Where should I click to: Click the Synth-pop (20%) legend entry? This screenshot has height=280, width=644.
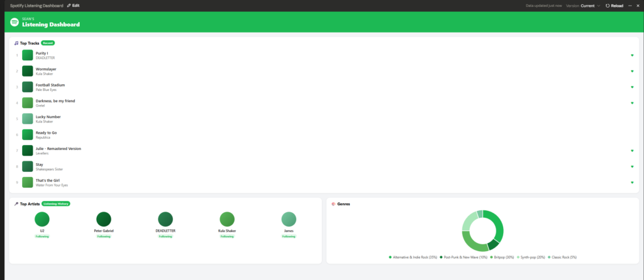(531, 257)
